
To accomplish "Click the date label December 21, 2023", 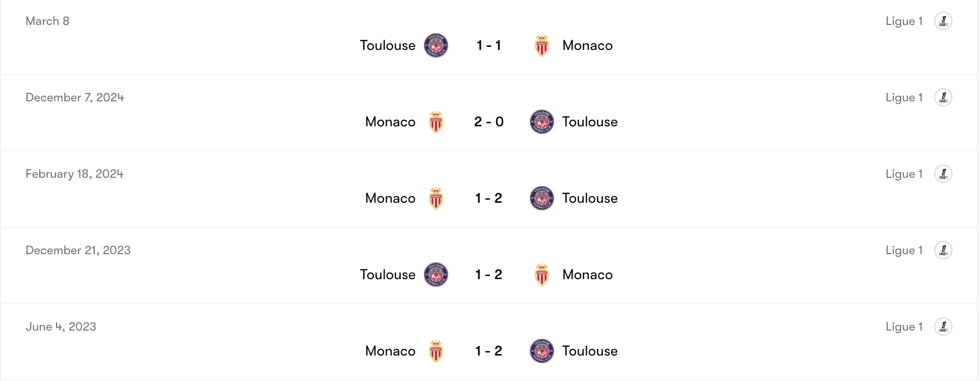I will click(77, 250).
